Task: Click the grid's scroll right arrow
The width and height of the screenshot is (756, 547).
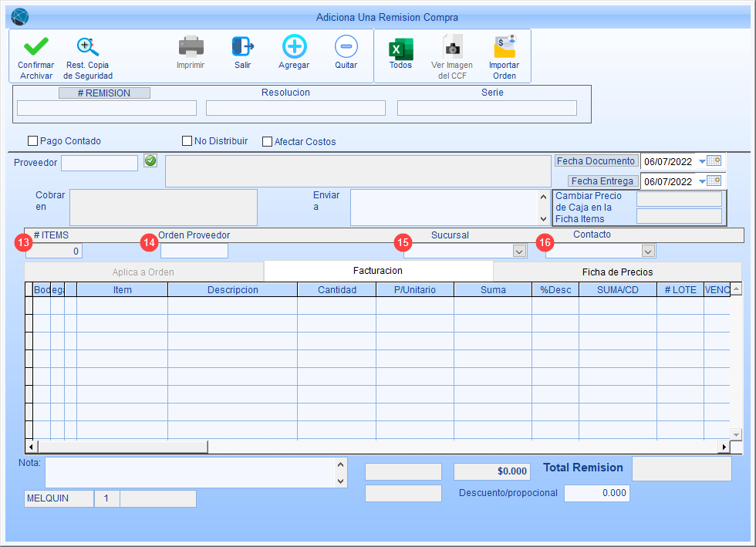Action: pos(724,447)
